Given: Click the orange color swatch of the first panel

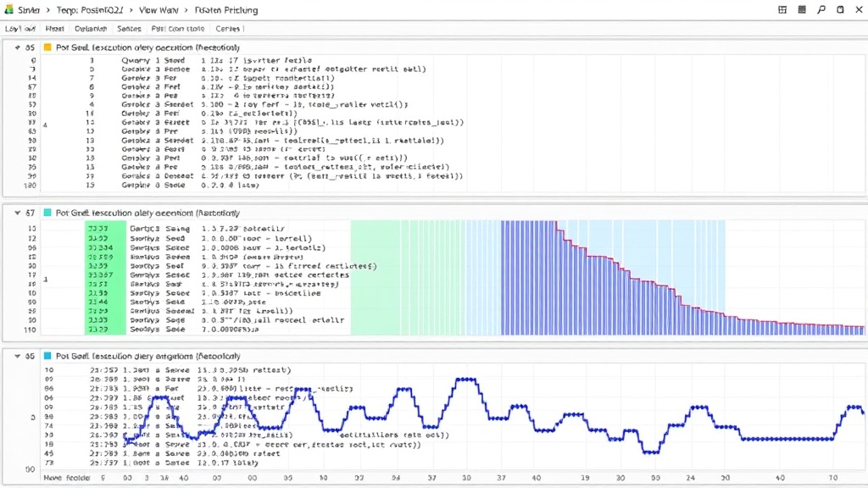Looking at the screenshot, I should coord(47,47).
